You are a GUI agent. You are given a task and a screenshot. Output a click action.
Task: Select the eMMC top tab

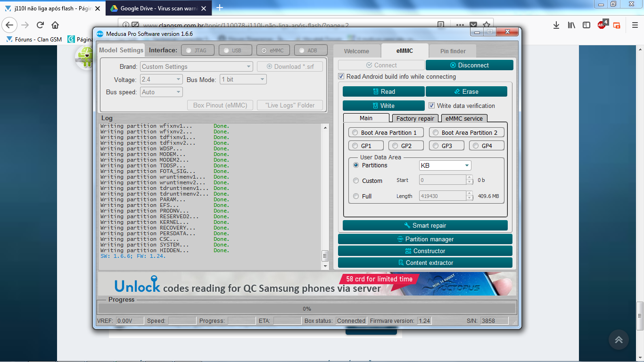(x=405, y=50)
